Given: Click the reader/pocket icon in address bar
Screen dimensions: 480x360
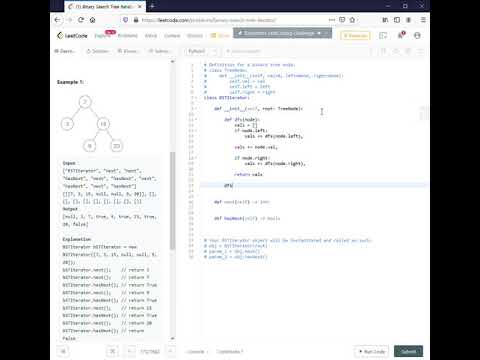Looking at the screenshot, I should click(342, 20).
